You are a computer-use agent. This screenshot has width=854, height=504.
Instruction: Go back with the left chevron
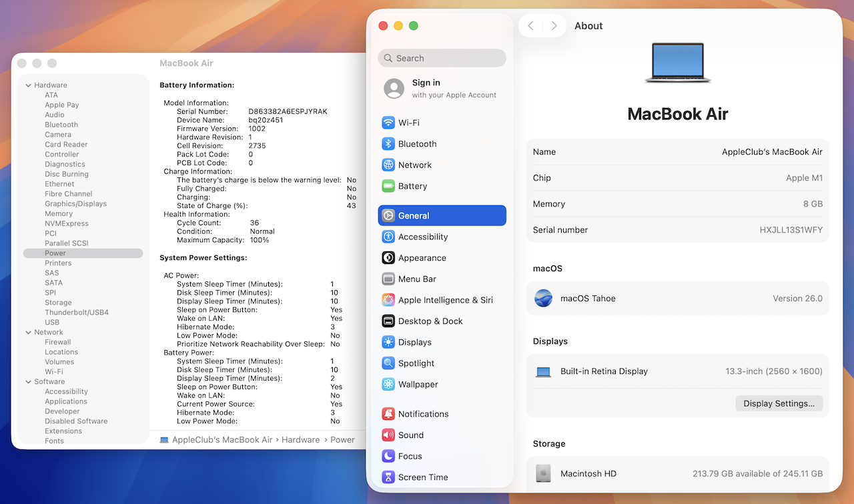click(530, 26)
